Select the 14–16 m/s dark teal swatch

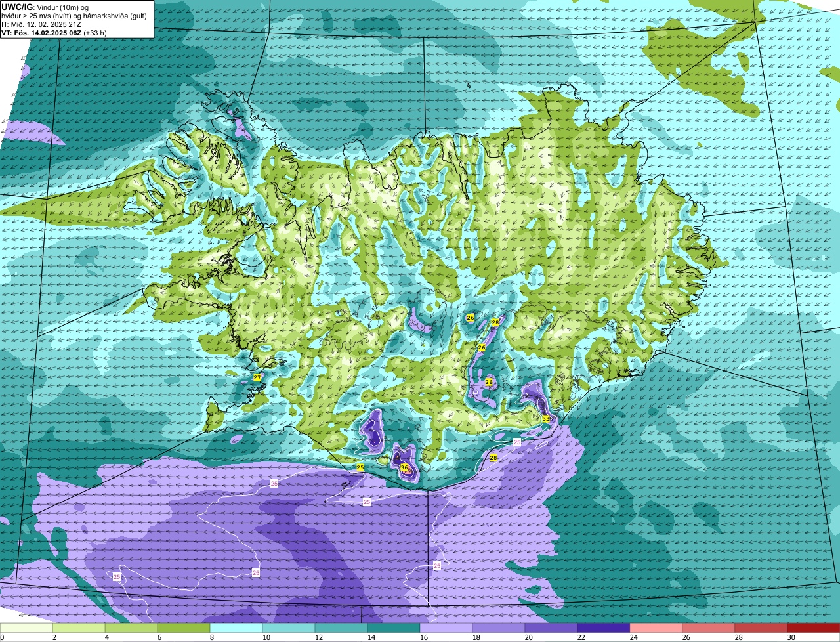394,628
